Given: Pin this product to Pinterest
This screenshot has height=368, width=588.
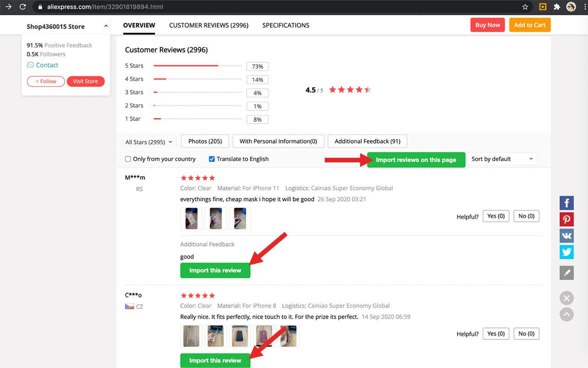Looking at the screenshot, I should click(x=566, y=219).
